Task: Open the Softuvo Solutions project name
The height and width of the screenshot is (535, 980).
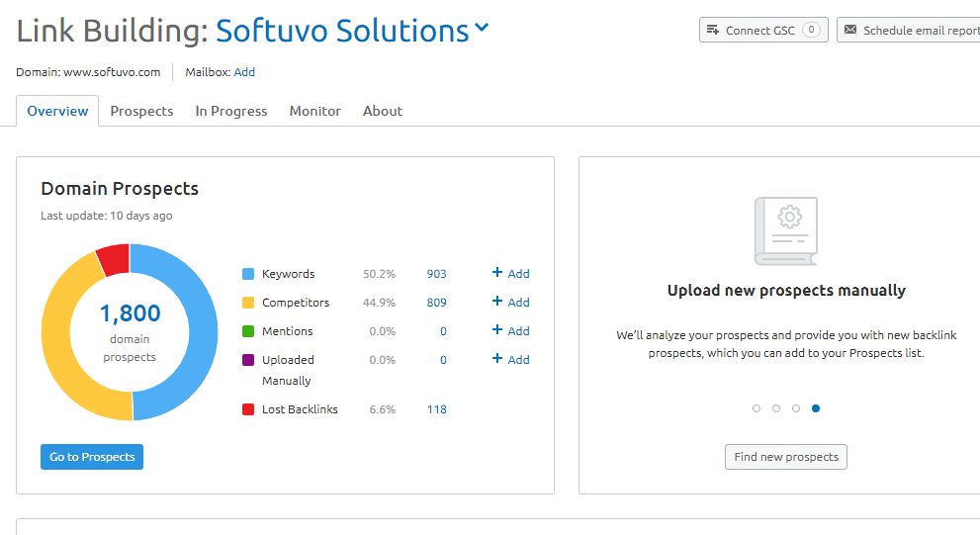Action: point(342,31)
